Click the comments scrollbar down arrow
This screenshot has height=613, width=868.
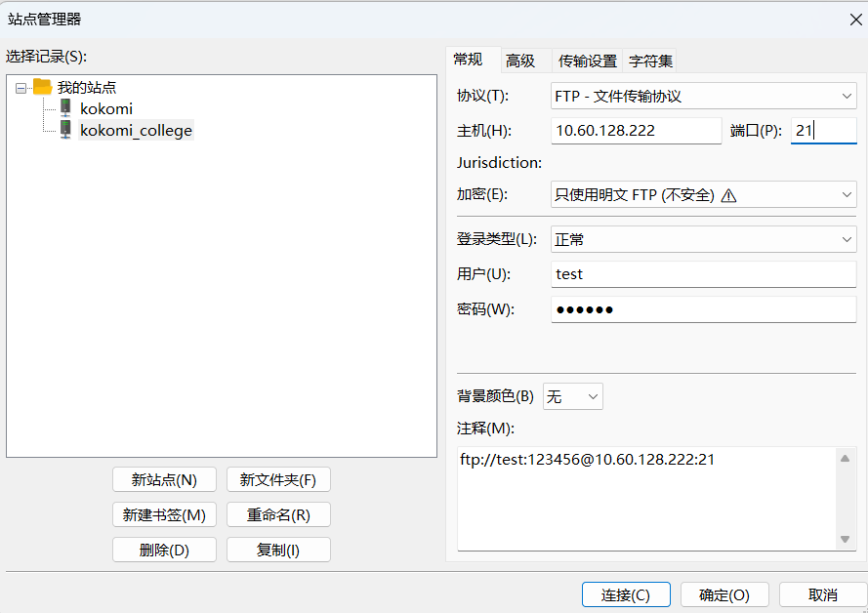pos(846,539)
